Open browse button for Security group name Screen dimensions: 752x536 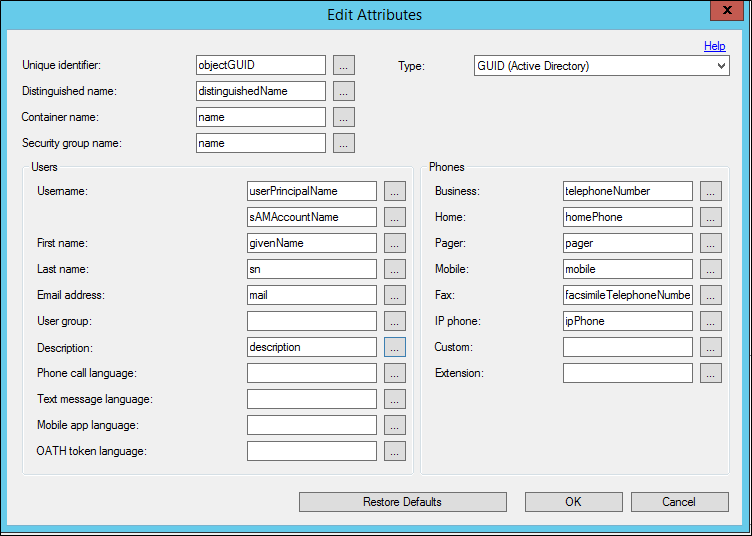[344, 143]
